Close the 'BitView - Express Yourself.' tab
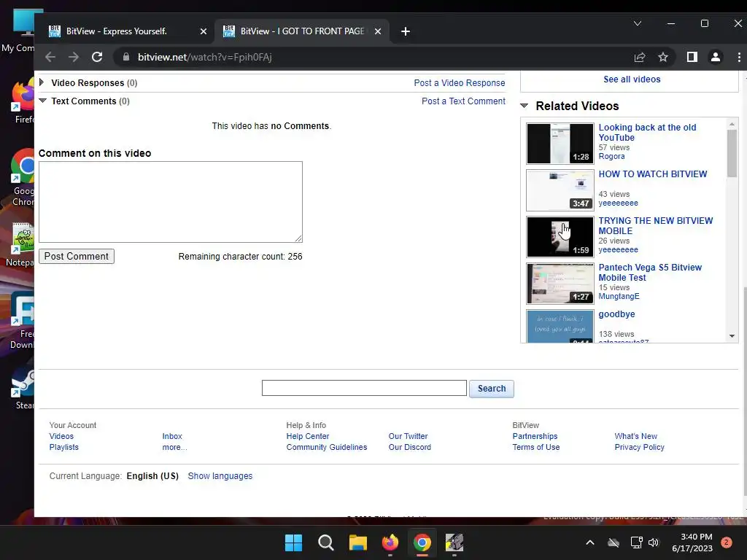Viewport: 747px width, 560px height. tap(204, 31)
